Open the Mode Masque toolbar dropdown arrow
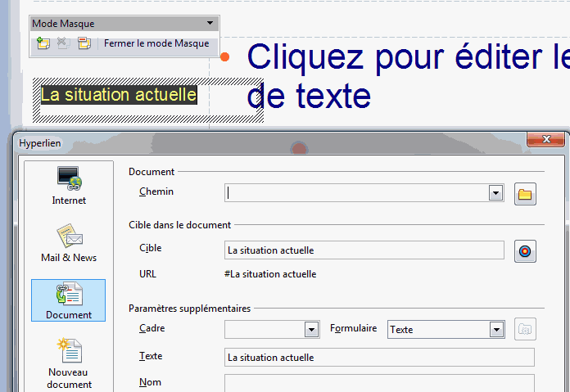Screen dimensions: 570x392 point(210,23)
